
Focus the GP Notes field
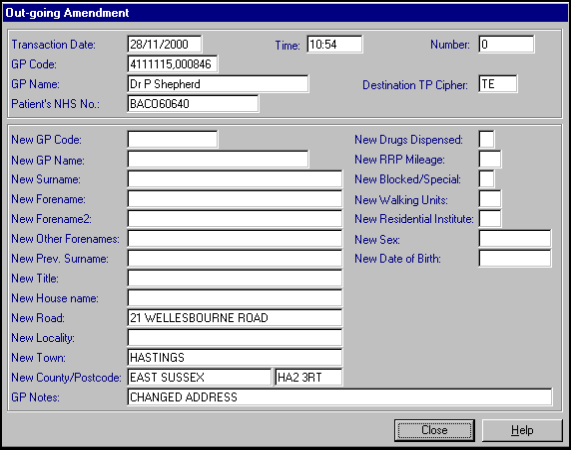point(340,397)
